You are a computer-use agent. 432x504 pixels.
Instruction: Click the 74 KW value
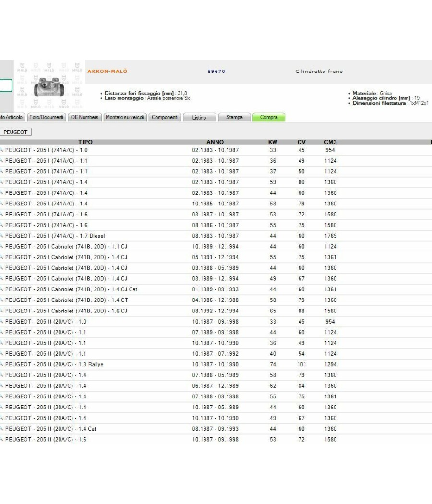click(273, 364)
